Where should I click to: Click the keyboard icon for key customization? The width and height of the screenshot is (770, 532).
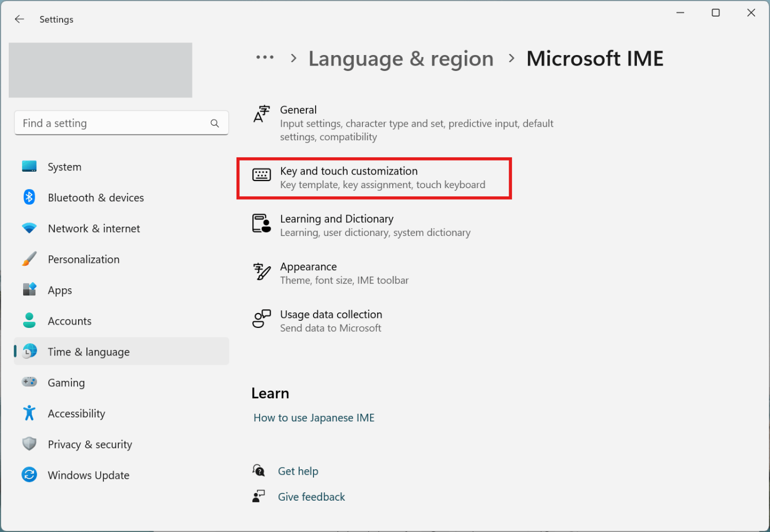point(261,175)
